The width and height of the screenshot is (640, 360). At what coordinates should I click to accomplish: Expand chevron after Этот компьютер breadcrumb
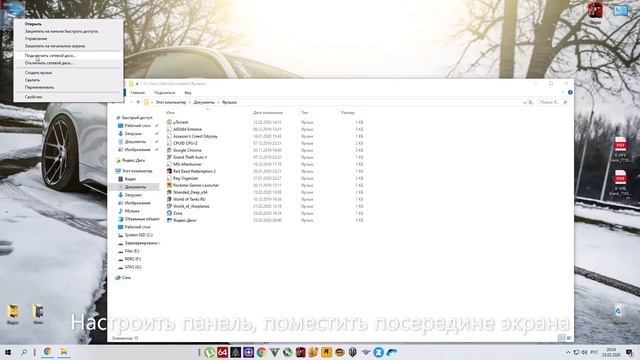click(x=190, y=102)
